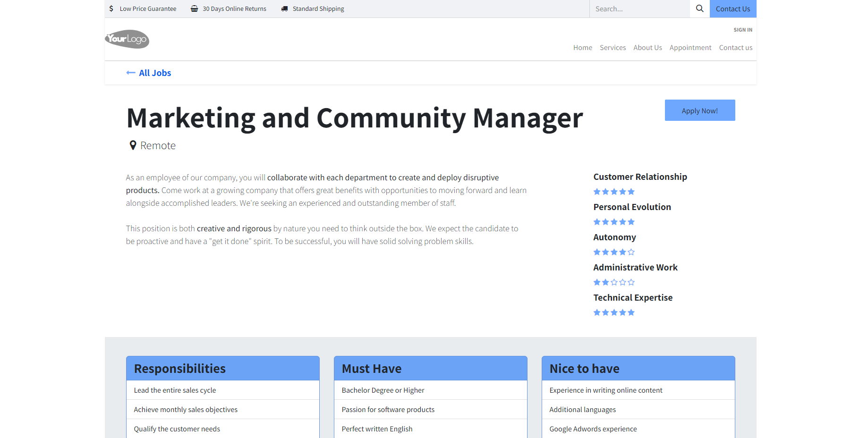Click the dollar sign Low Price icon
The width and height of the screenshot is (868, 438).
[111, 8]
